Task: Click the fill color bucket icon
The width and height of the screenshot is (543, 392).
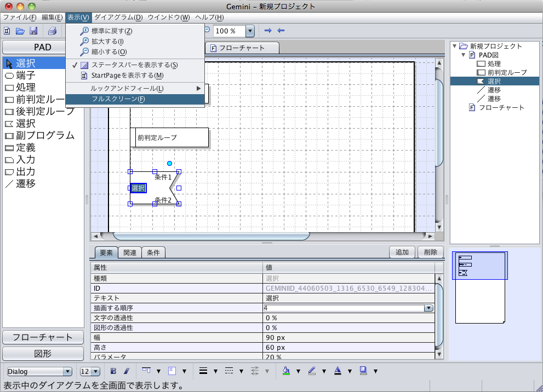Action: 286,371
